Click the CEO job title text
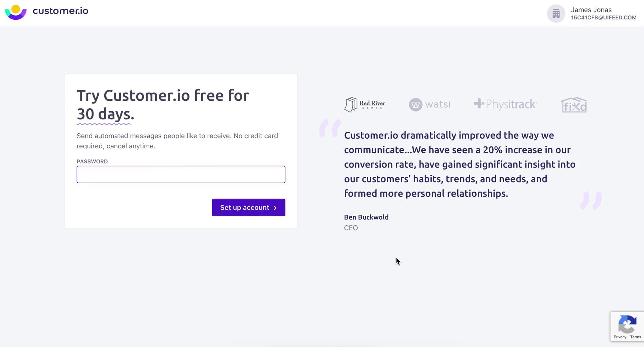Image resolution: width=644 pixels, height=347 pixels. coord(351,228)
